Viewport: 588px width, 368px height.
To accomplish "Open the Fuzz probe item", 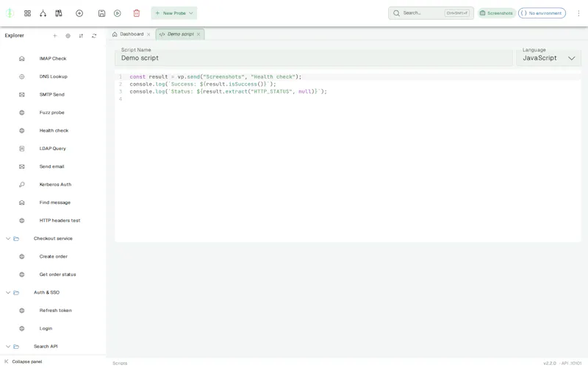I will [51, 113].
